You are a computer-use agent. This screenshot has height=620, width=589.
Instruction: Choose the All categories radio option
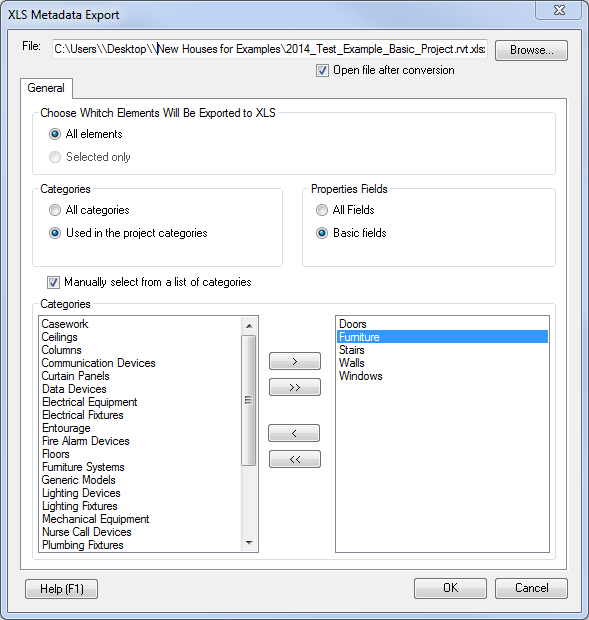pyautogui.click(x=55, y=210)
